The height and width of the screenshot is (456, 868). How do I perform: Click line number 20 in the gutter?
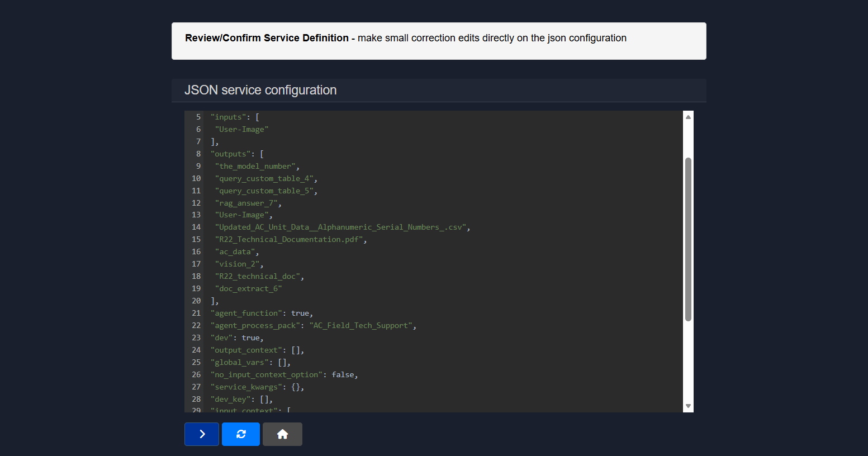(x=196, y=301)
